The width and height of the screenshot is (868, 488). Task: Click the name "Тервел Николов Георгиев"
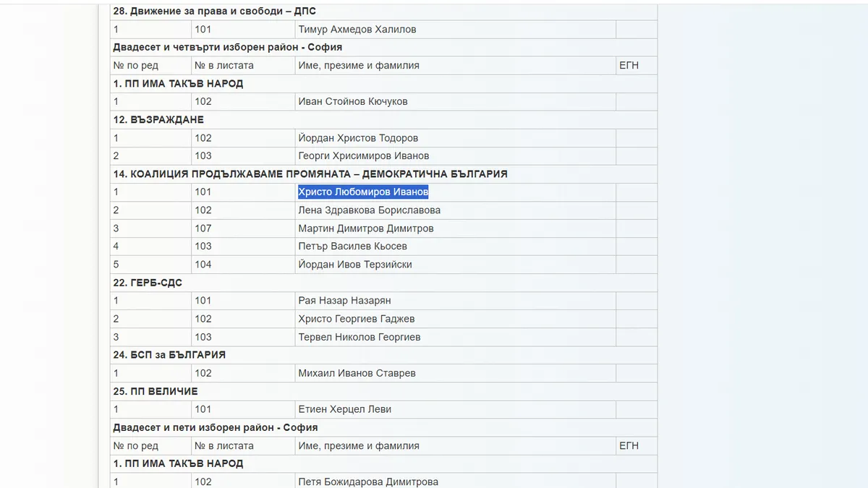coord(359,337)
